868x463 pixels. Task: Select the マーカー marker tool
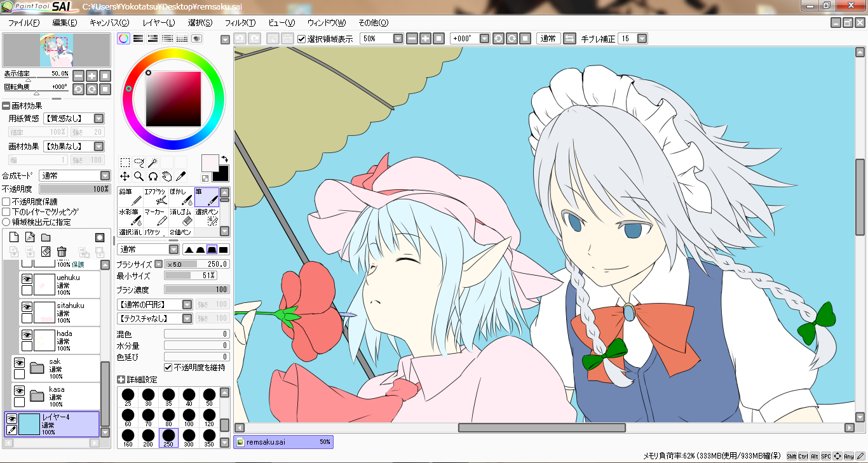coord(155,217)
